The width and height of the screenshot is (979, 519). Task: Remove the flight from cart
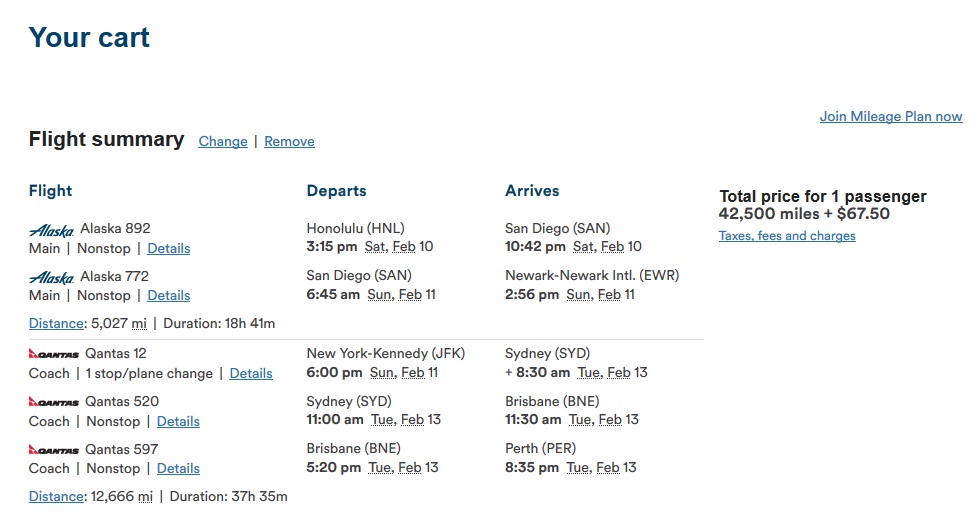tap(289, 141)
